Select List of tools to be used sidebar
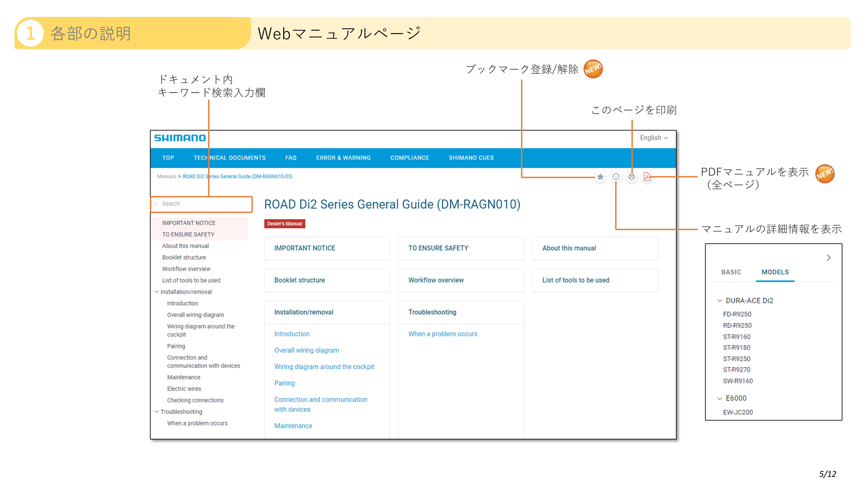868x488 pixels. point(191,280)
